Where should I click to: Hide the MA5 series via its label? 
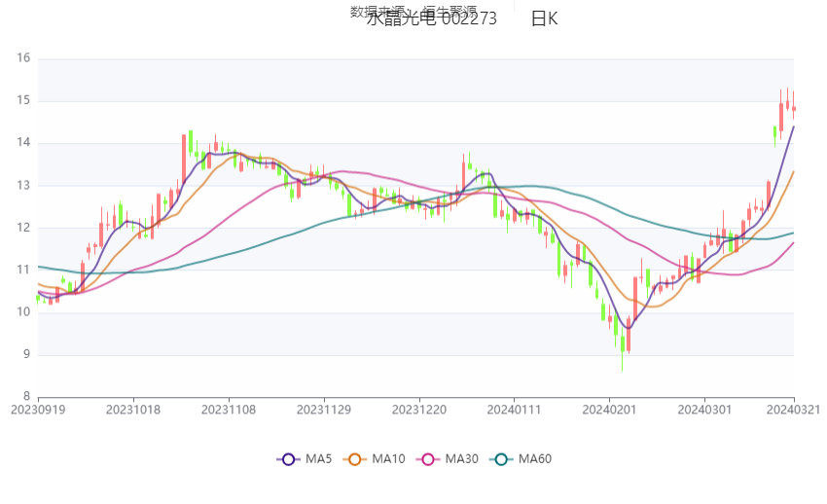[317, 459]
